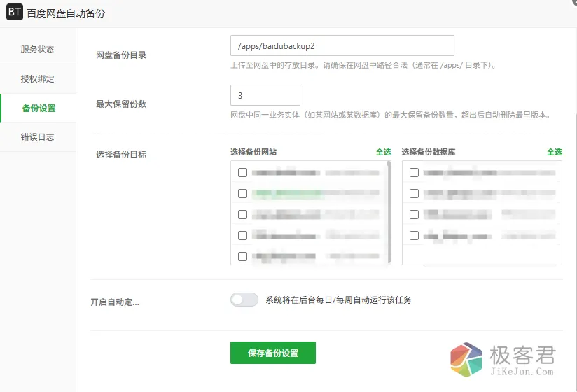577x392 pixels.
Task: Check the second database checkbox
Action: click(x=414, y=193)
